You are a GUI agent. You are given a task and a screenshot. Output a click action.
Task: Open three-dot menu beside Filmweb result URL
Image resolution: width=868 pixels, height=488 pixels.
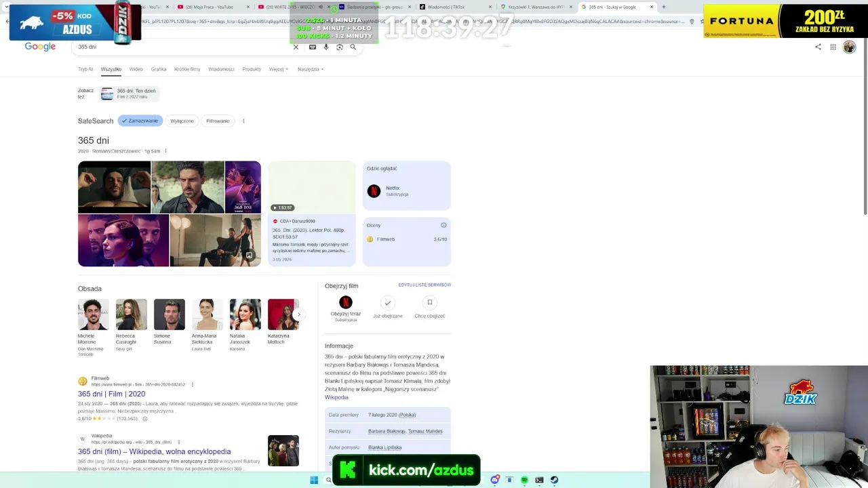(192, 384)
